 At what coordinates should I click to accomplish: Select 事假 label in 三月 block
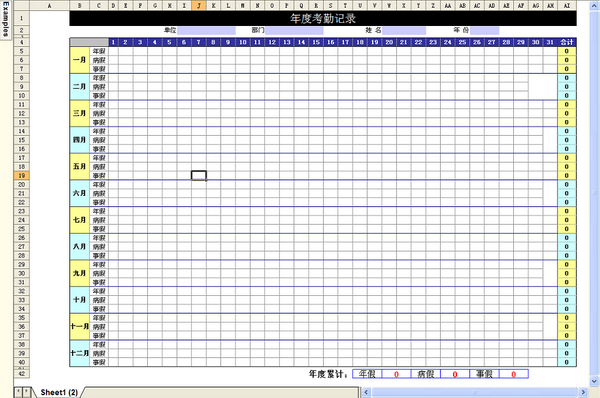pos(99,122)
